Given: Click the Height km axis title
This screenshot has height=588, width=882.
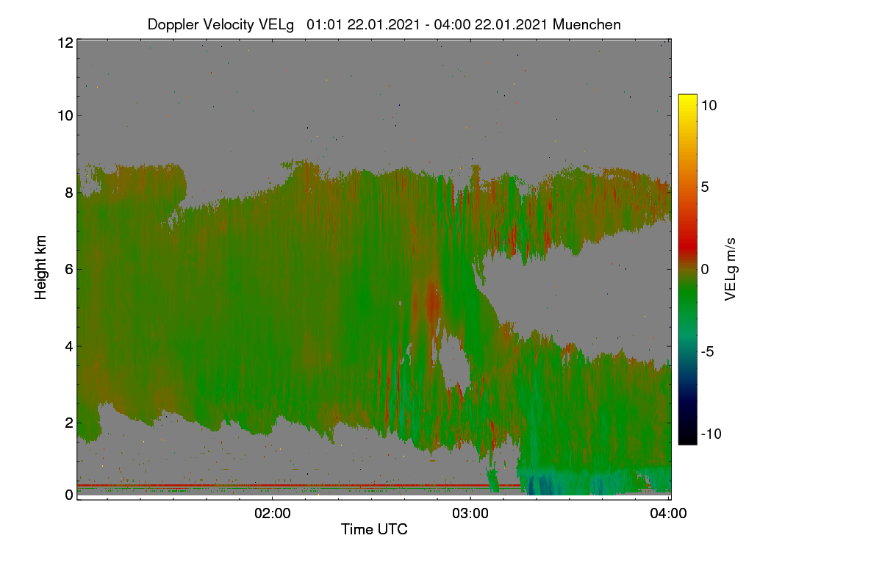Looking at the screenshot, I should (41, 268).
